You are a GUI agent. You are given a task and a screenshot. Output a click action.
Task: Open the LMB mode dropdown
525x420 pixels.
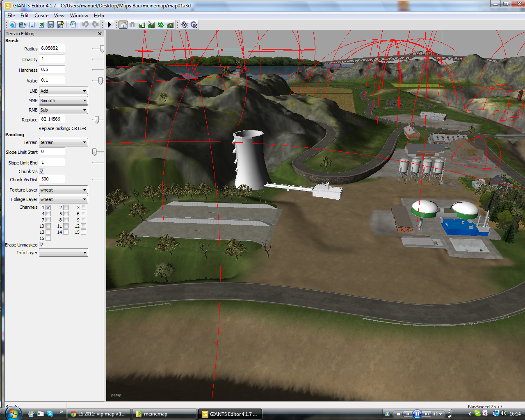tap(64, 91)
